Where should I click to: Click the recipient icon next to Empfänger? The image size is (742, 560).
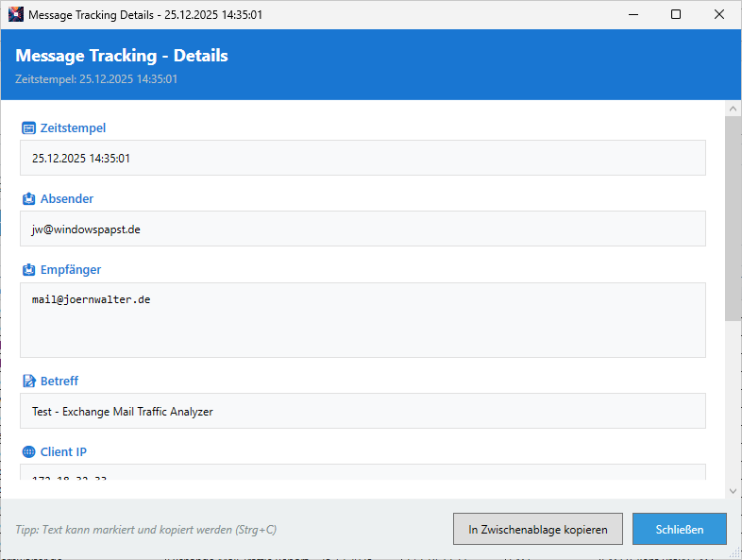click(28, 270)
